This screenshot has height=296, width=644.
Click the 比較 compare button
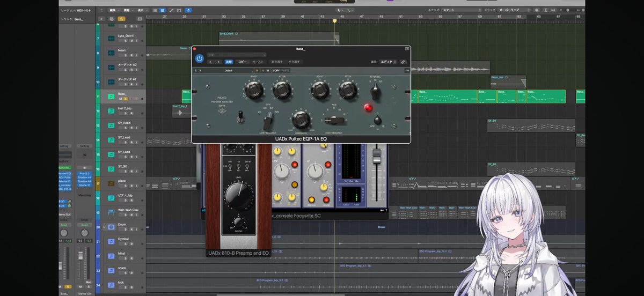229,62
